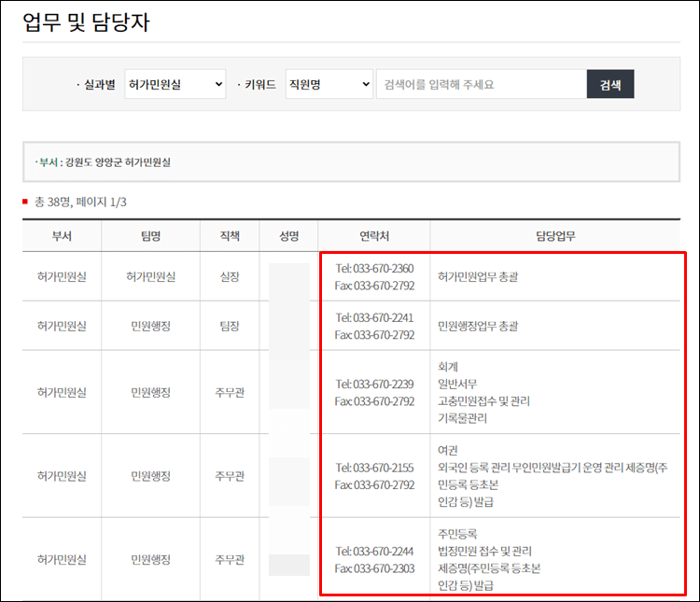
Task: Select the 실장 position cell
Action: 230,277
